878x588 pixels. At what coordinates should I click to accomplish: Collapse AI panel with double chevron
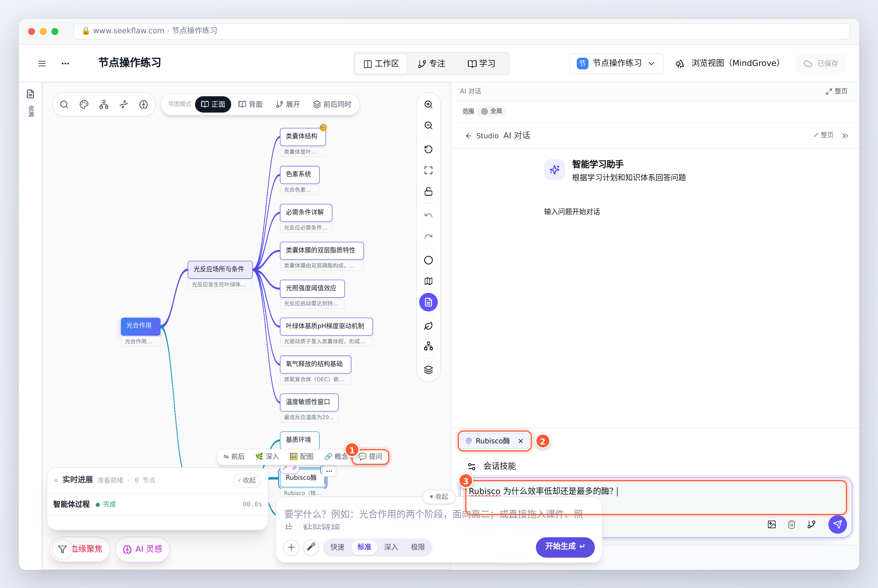(x=845, y=136)
